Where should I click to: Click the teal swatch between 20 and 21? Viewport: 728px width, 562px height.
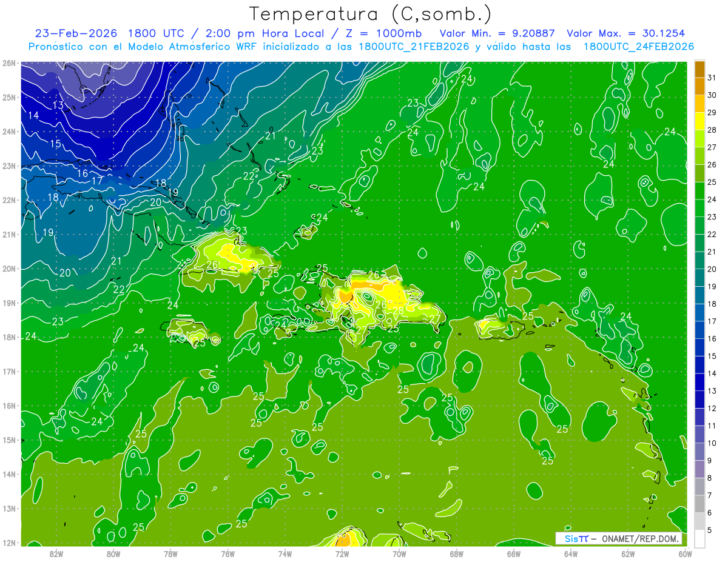(699, 260)
